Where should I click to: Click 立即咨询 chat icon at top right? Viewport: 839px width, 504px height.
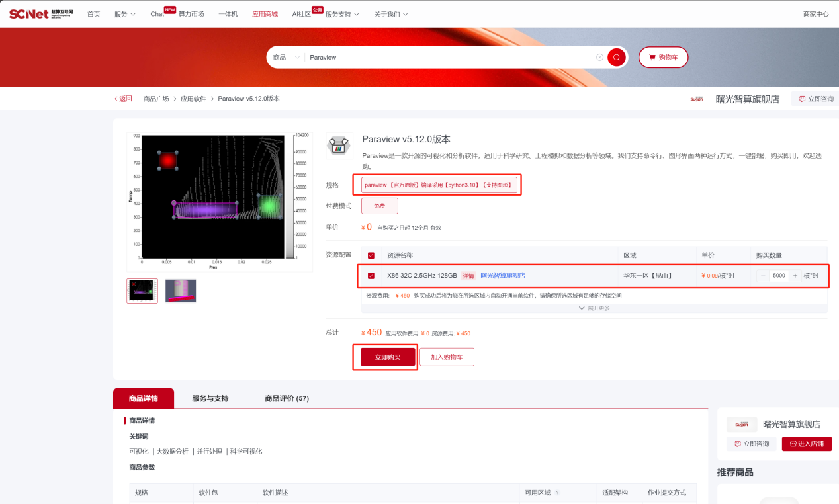(x=803, y=99)
